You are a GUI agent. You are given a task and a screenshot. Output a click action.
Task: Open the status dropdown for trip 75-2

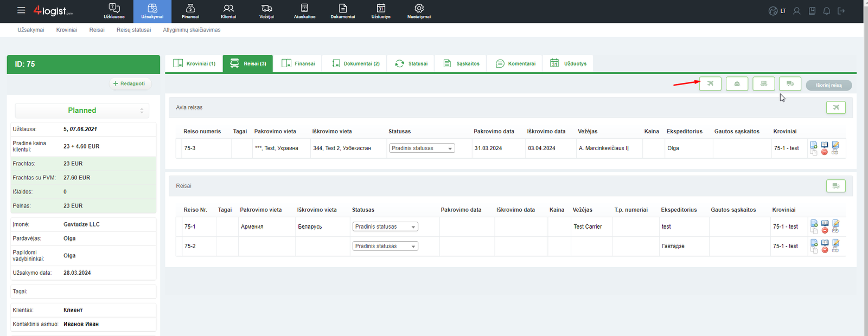[x=385, y=247]
